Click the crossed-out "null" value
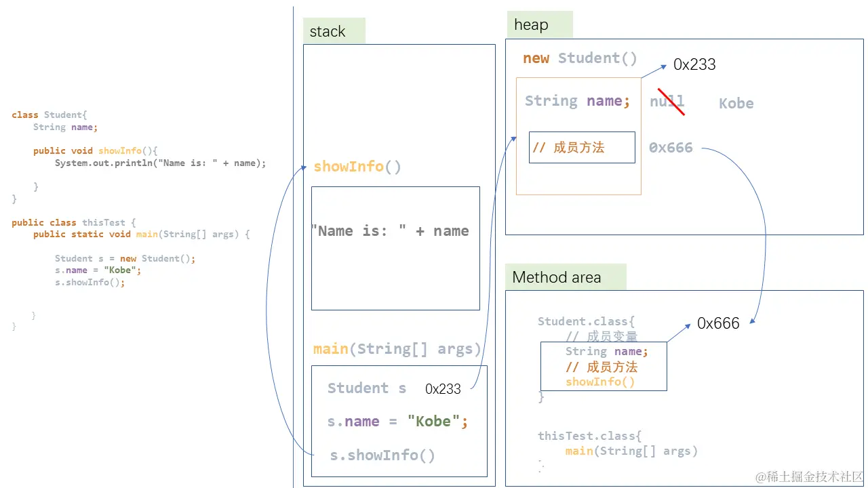The height and width of the screenshot is (488, 868). pos(667,102)
